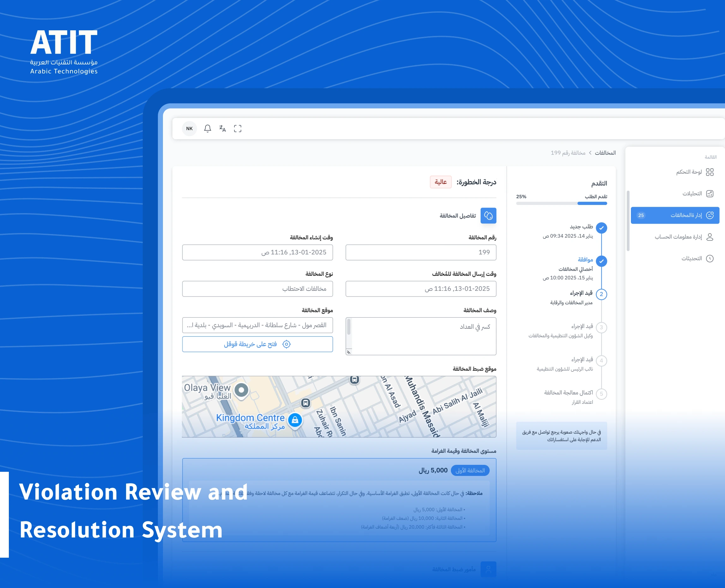The height and width of the screenshot is (588, 725).
Task: Enter fullscreen using the expand icon
Action: (x=238, y=129)
